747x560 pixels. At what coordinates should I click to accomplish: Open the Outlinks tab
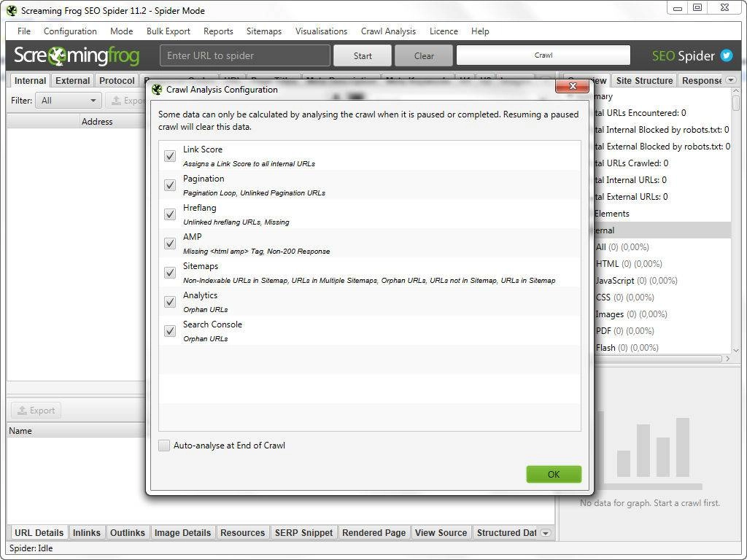127,533
